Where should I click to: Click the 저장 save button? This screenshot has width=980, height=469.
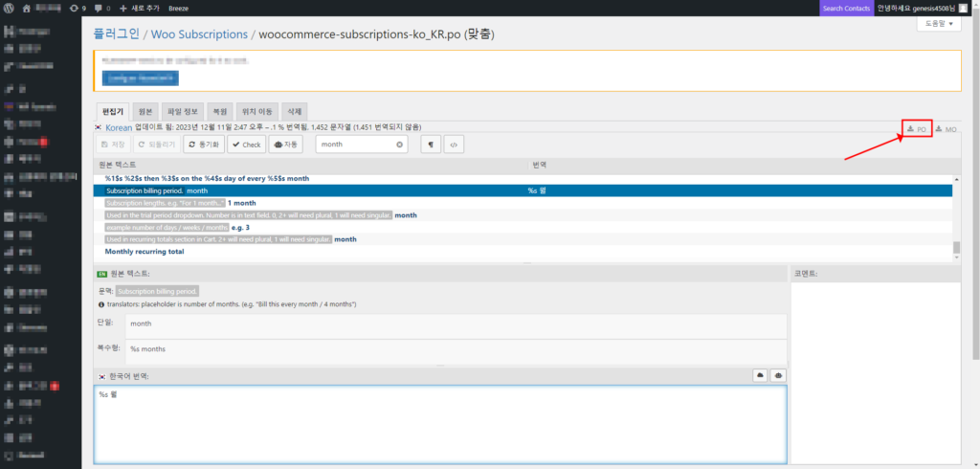[x=113, y=145]
